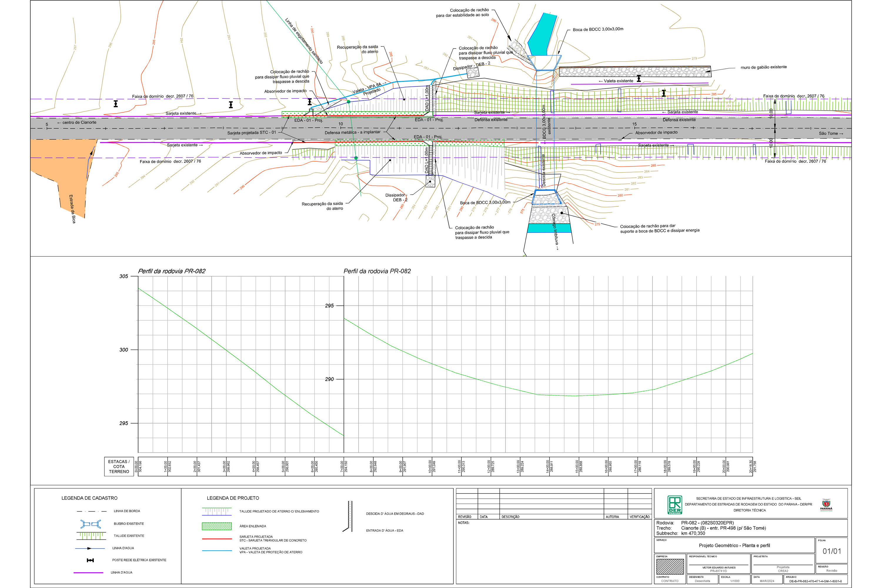Click the Talude Projetado de Aterro legend symbol
Viewport: 882px width, 588px height.
[216, 512]
